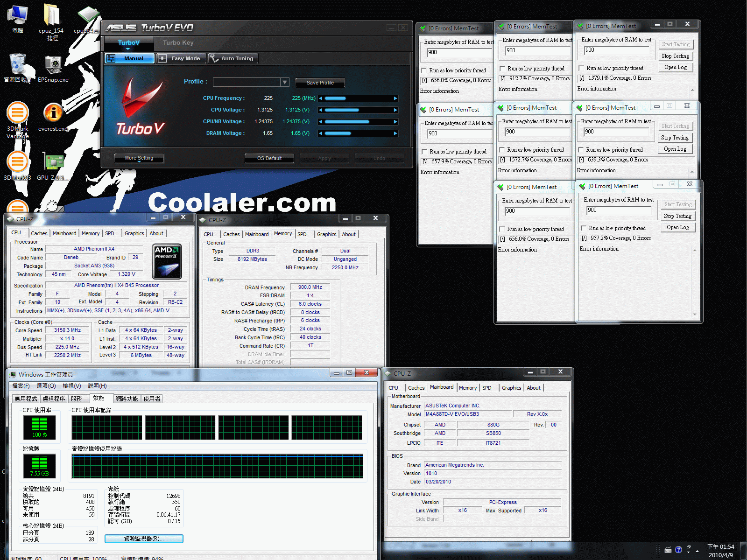This screenshot has height=560, width=747.
Task: Open 說明(H) menu in Task Manager
Action: (97, 386)
